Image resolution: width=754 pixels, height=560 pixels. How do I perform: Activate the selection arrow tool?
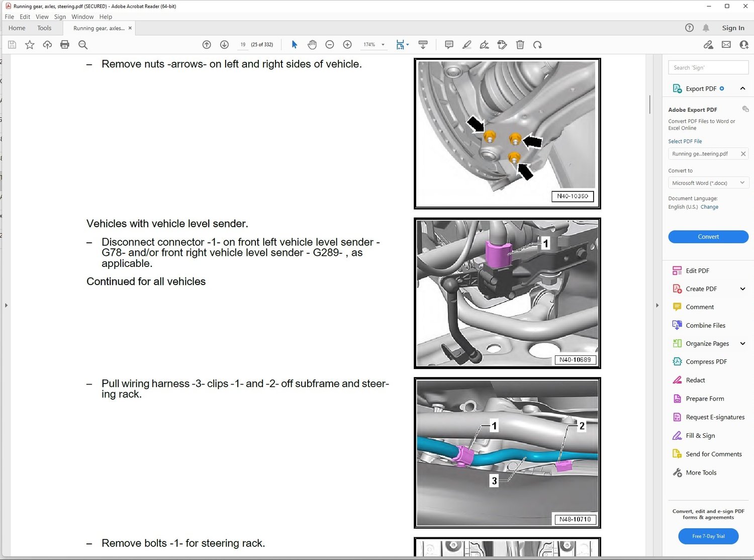tap(295, 45)
